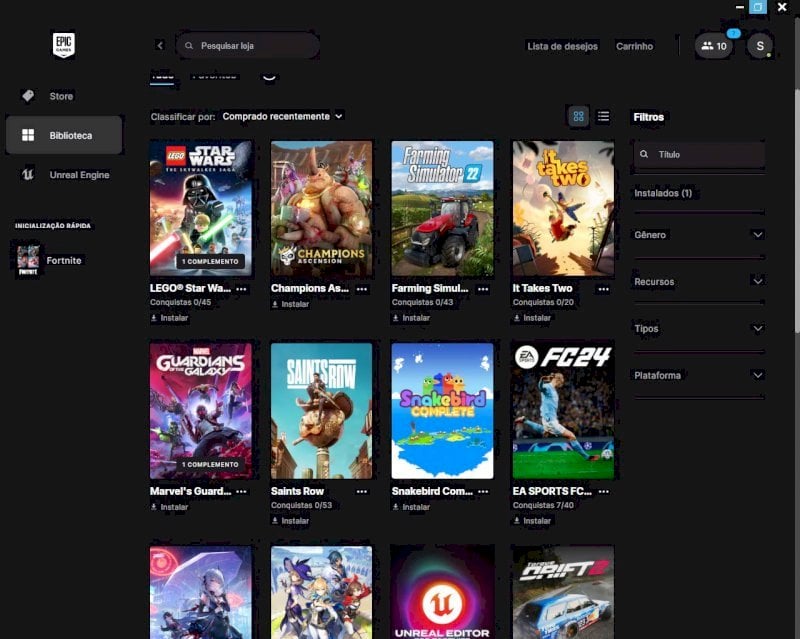Toggle the Instalados (1) filter
Viewport: 800px width, 639px height.
663,193
